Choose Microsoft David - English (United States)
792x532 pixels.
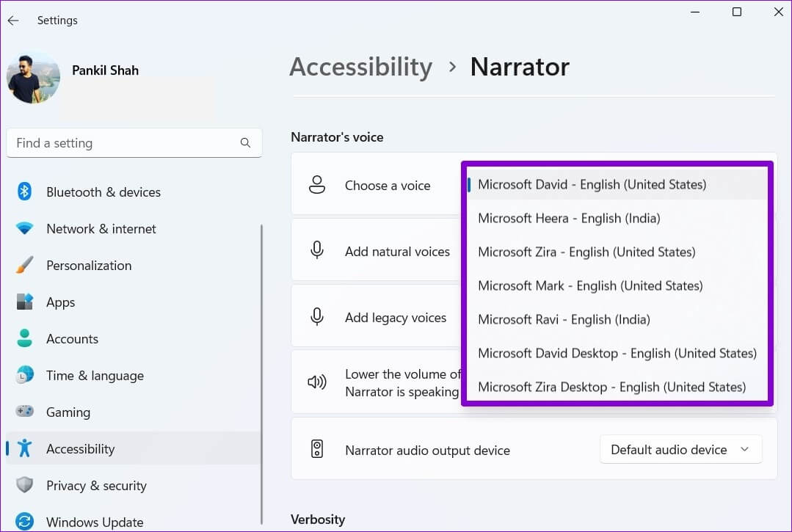[x=617, y=184]
